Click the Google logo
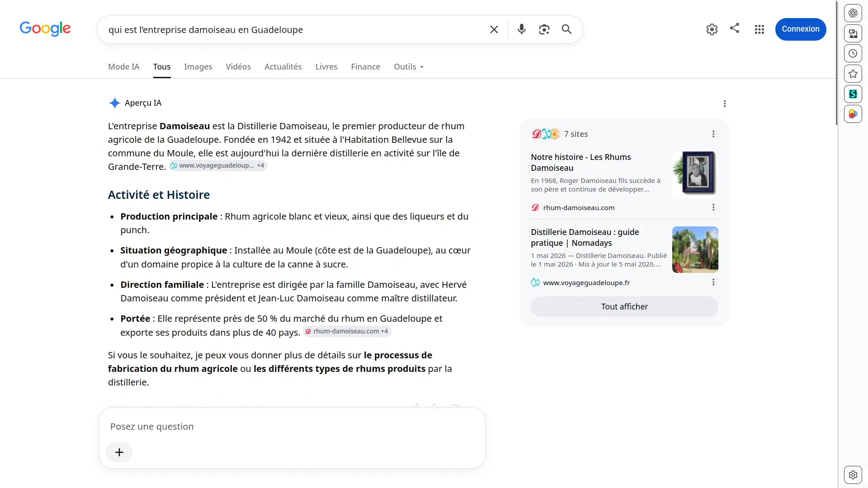The image size is (868, 488). coord(45,28)
